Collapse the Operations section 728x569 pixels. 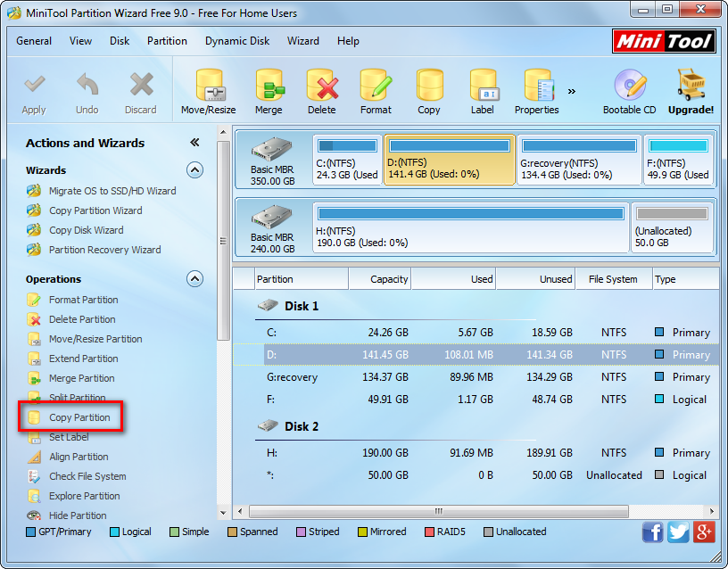tap(195, 279)
